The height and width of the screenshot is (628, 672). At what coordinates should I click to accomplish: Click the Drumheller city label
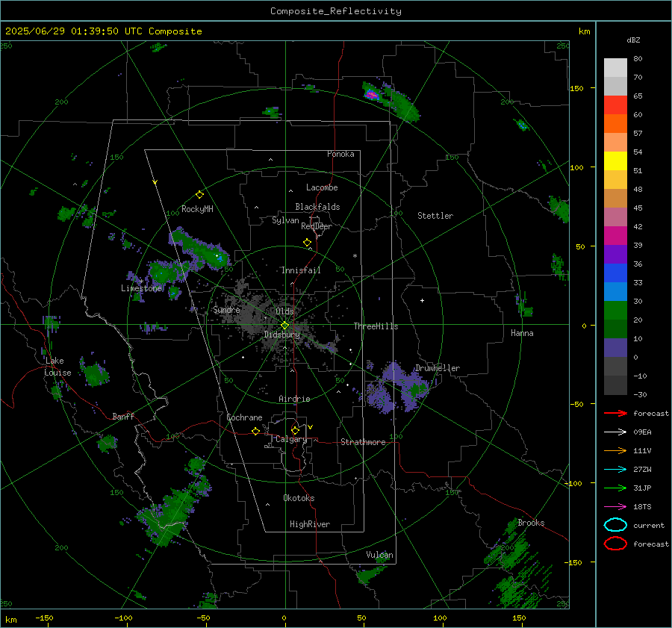438,368
